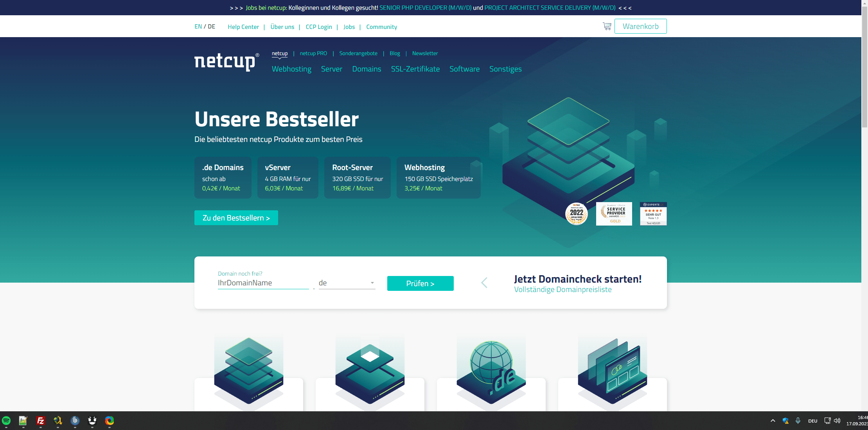Open the blue circular taskbar app
The height and width of the screenshot is (430, 868).
coord(75,421)
